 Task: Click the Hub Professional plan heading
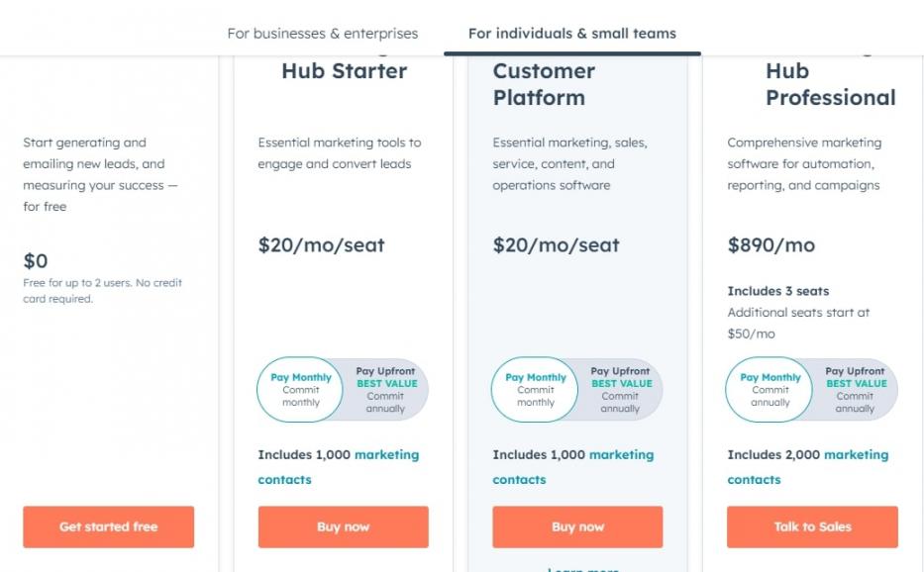(830, 85)
